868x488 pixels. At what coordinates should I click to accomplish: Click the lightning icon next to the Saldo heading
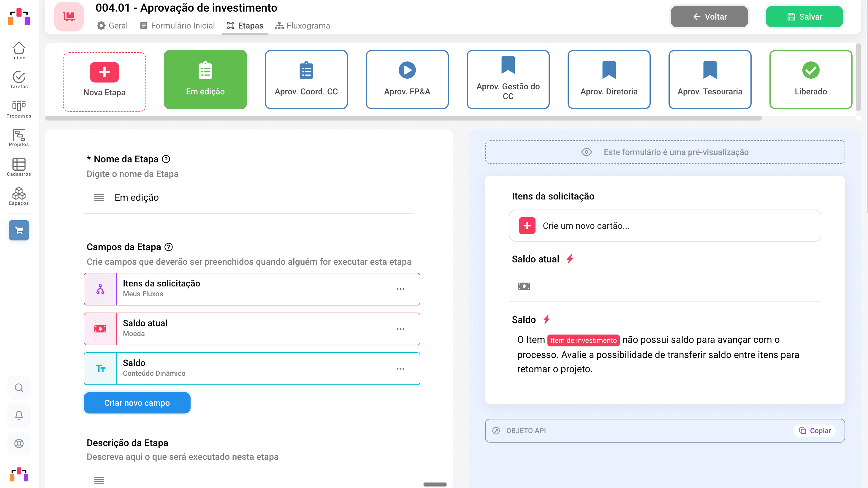(546, 319)
